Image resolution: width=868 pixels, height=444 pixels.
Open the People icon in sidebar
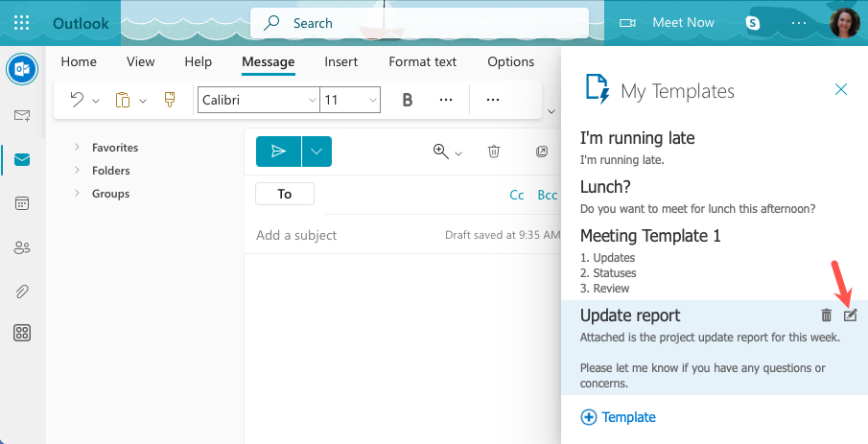(21, 247)
